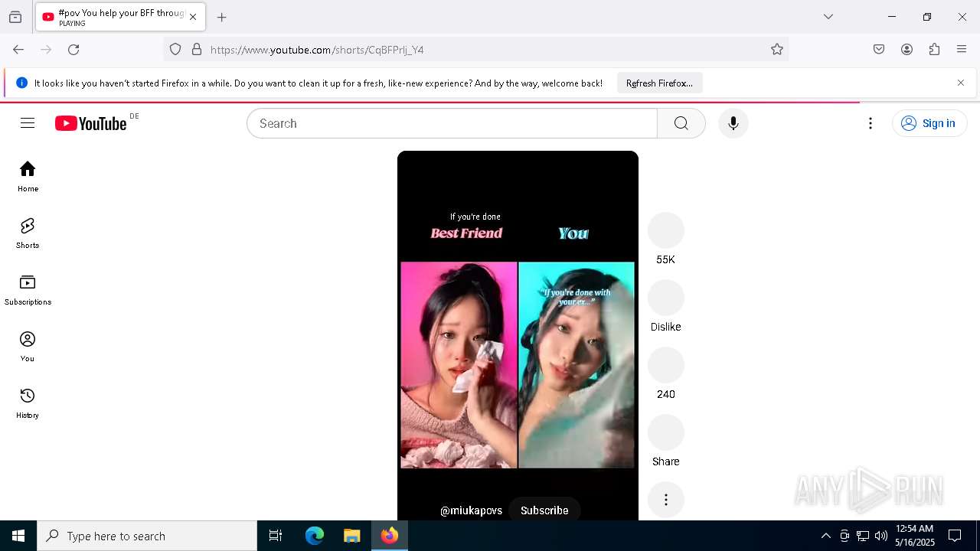The width and height of the screenshot is (980, 551).
Task: Go back in Firefox
Action: pyautogui.click(x=18, y=50)
